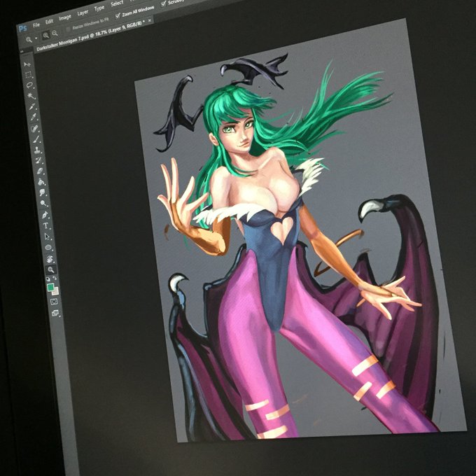Click the Zoom Out option button
This screenshot has width=476, height=476.
coord(55,33)
